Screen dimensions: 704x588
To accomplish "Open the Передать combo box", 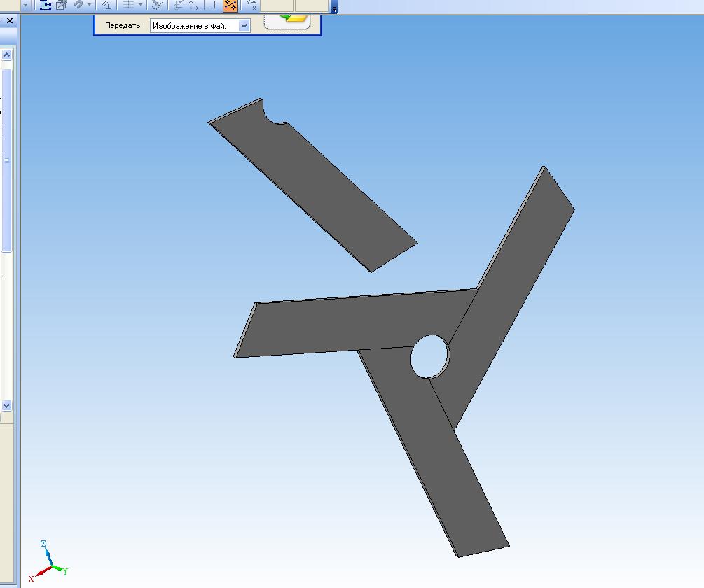I will pyautogui.click(x=200, y=26).
